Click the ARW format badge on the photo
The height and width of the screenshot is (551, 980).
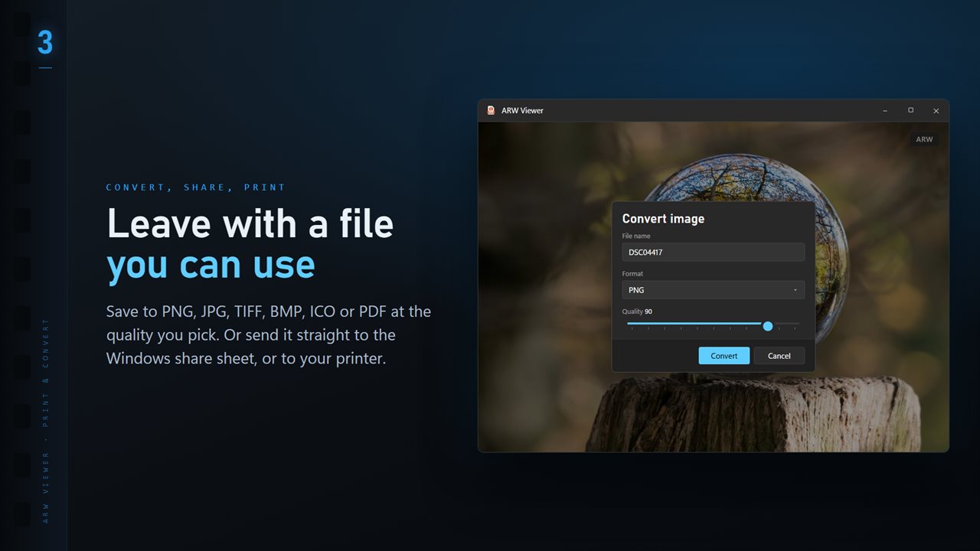click(x=924, y=139)
